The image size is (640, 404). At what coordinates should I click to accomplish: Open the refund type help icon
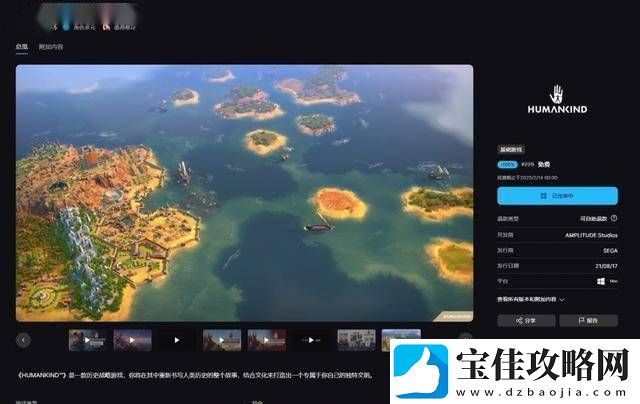click(x=614, y=218)
